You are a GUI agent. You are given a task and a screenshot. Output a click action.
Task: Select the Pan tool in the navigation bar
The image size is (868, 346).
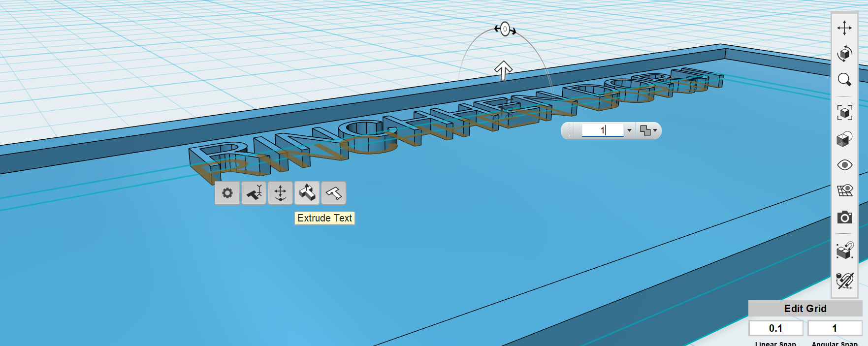[x=844, y=28]
